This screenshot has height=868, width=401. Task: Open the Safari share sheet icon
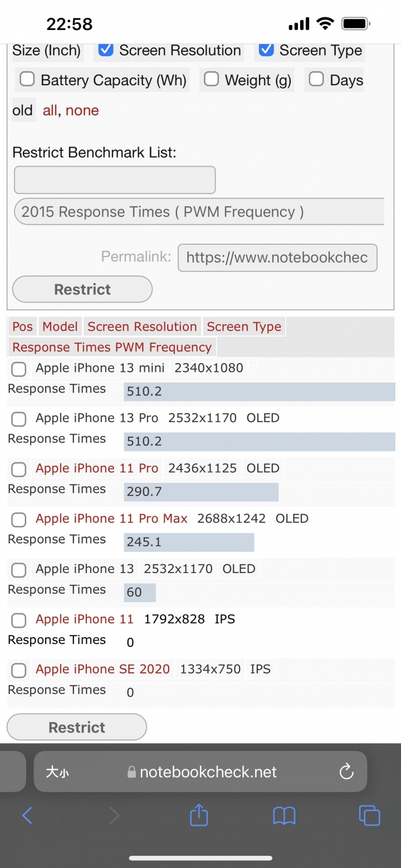[x=199, y=816]
